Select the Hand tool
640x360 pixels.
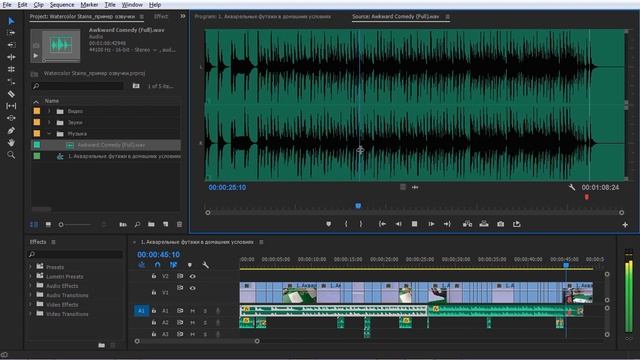coord(11,142)
